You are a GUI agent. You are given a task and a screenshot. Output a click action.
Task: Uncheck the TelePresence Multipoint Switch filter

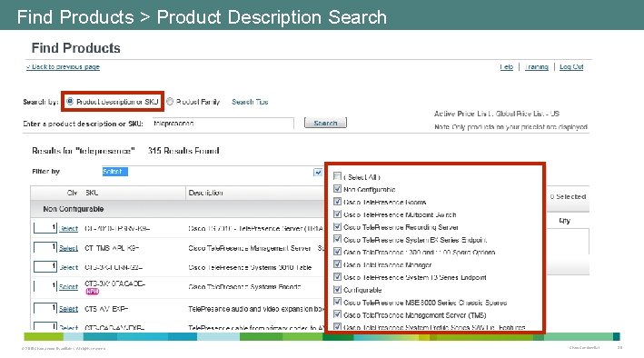pos(337,214)
